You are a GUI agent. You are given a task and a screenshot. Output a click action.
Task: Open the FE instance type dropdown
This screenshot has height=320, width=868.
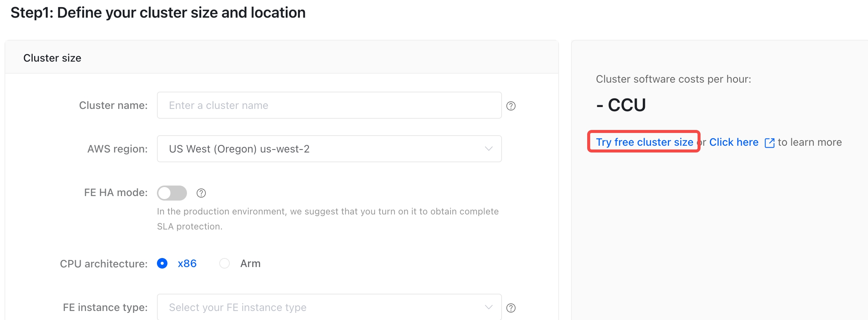click(x=329, y=307)
